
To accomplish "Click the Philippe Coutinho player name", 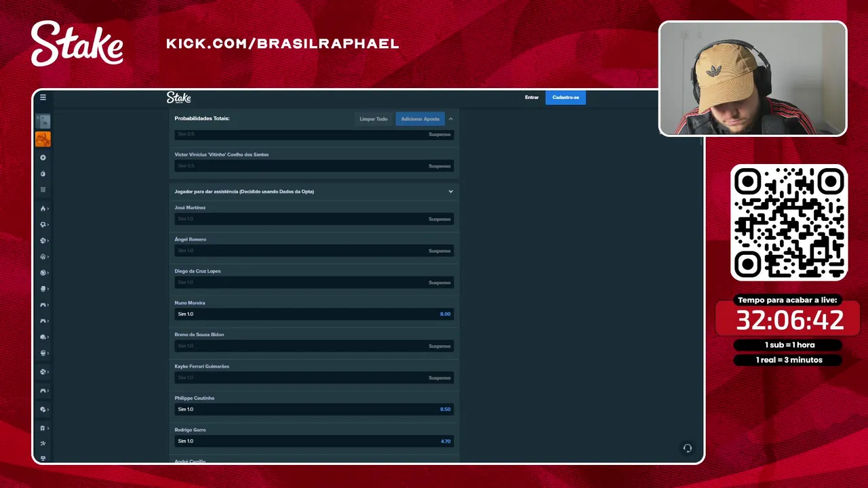I will pyautogui.click(x=195, y=398).
